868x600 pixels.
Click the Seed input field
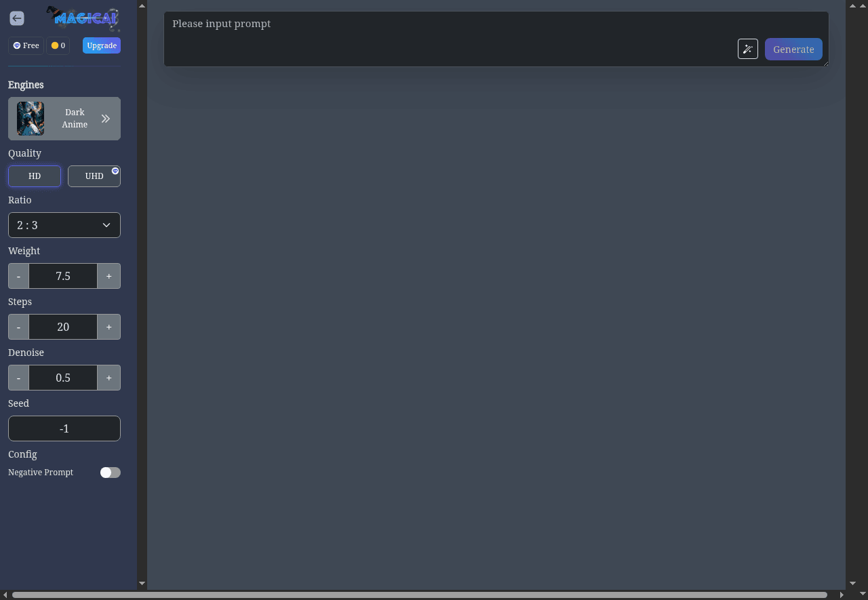[x=64, y=428]
